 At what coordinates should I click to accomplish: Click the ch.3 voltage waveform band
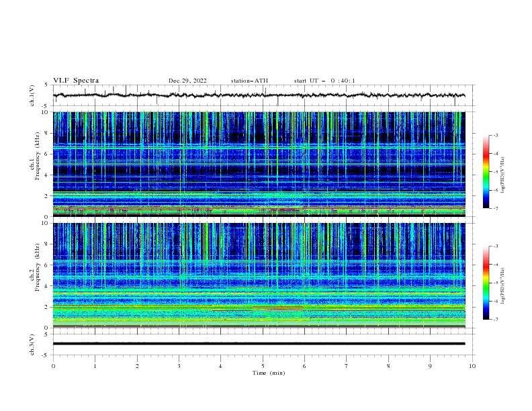259,344
